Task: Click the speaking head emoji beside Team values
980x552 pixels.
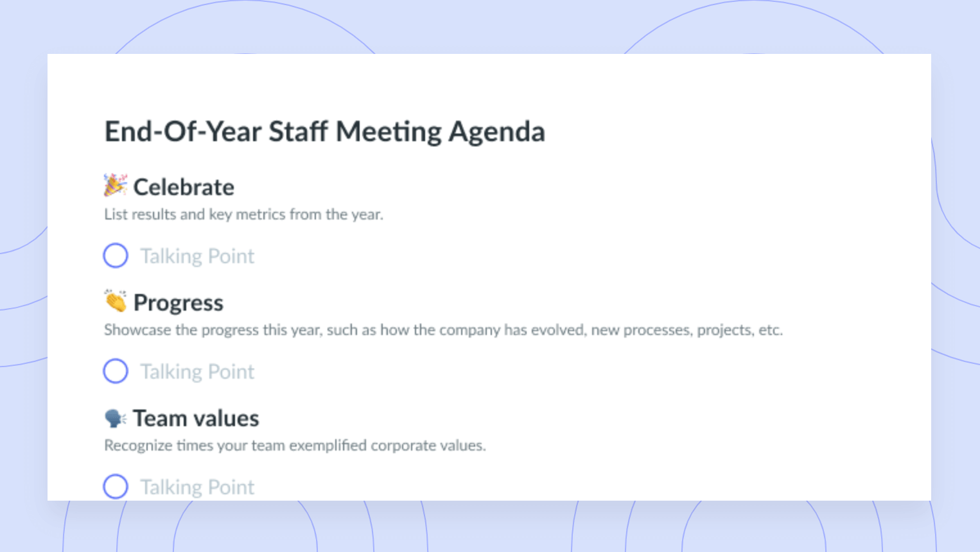Action: point(116,418)
